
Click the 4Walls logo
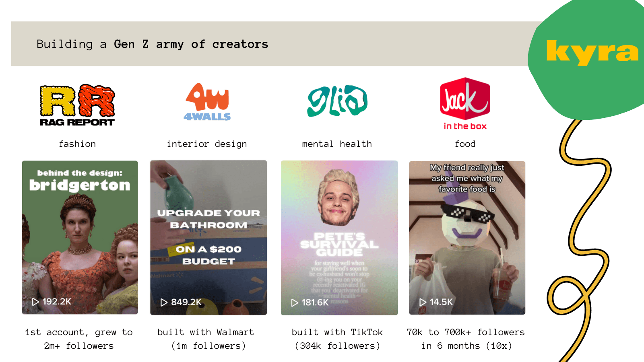[207, 102]
